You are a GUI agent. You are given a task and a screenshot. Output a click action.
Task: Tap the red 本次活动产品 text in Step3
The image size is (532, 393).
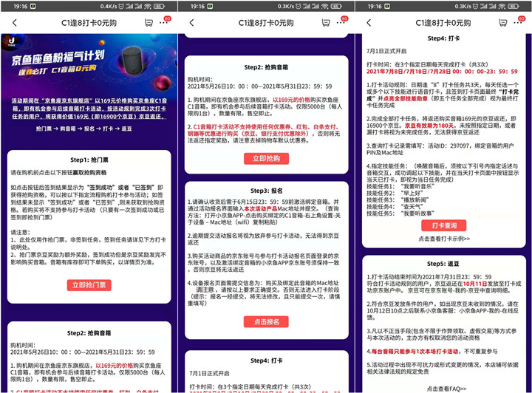261,208
